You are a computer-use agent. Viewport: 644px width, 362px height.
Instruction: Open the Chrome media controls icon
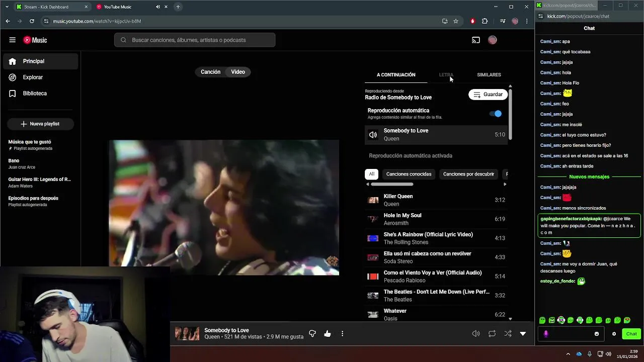503,21
